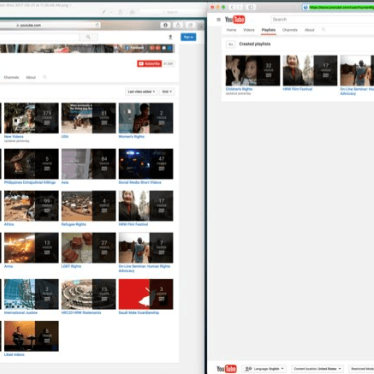Click the USA playlist thumbnail with 51 videos
Viewport: 374px width, 374px height.
point(89,118)
